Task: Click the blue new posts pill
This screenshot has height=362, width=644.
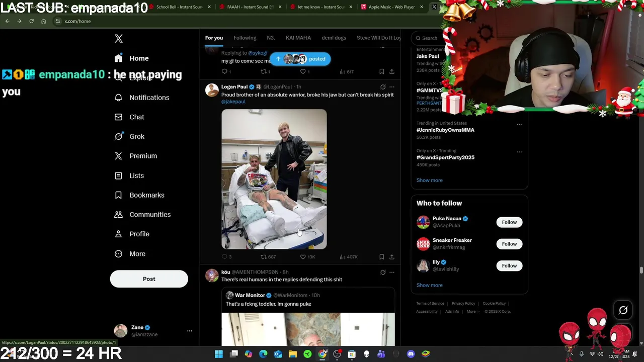Action: coord(300,59)
